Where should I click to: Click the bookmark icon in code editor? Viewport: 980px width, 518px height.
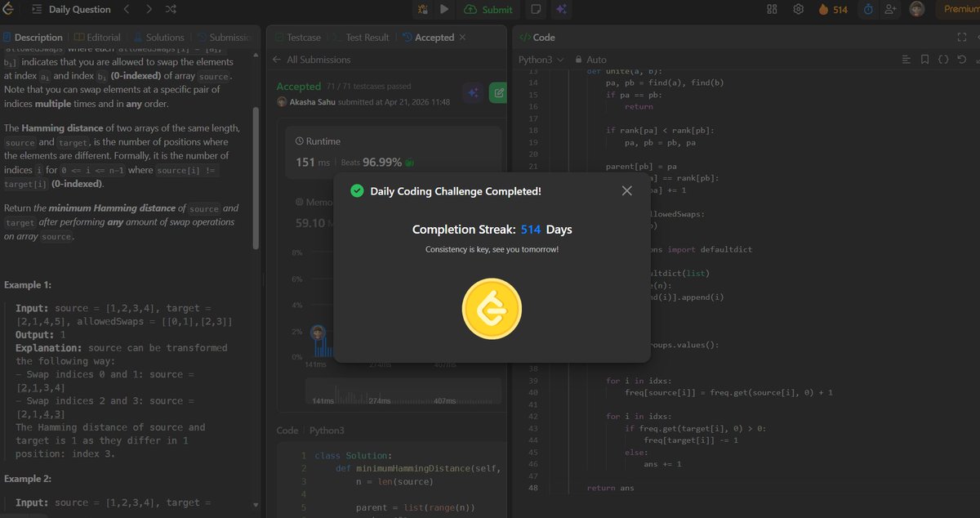924,60
